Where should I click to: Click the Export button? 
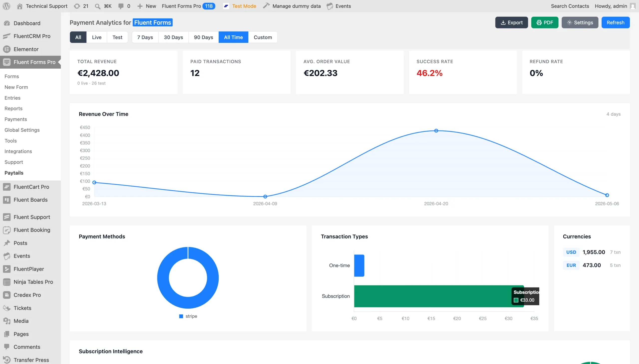511,22
